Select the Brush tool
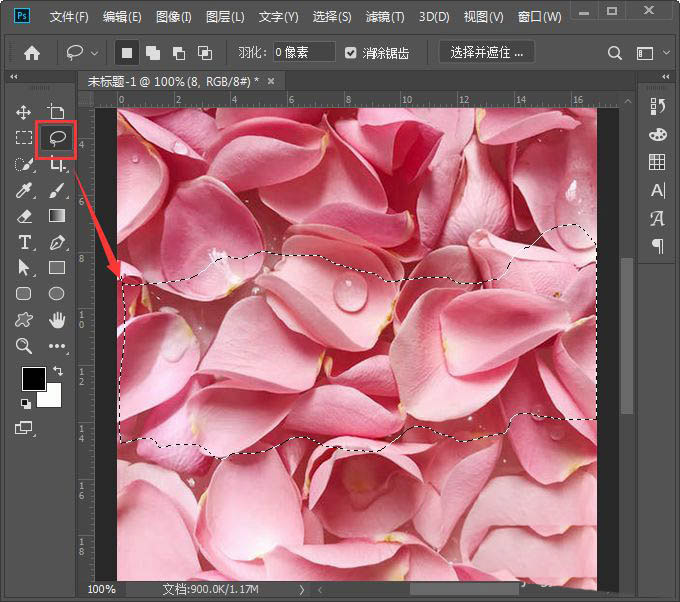680x602 pixels. pyautogui.click(x=57, y=190)
